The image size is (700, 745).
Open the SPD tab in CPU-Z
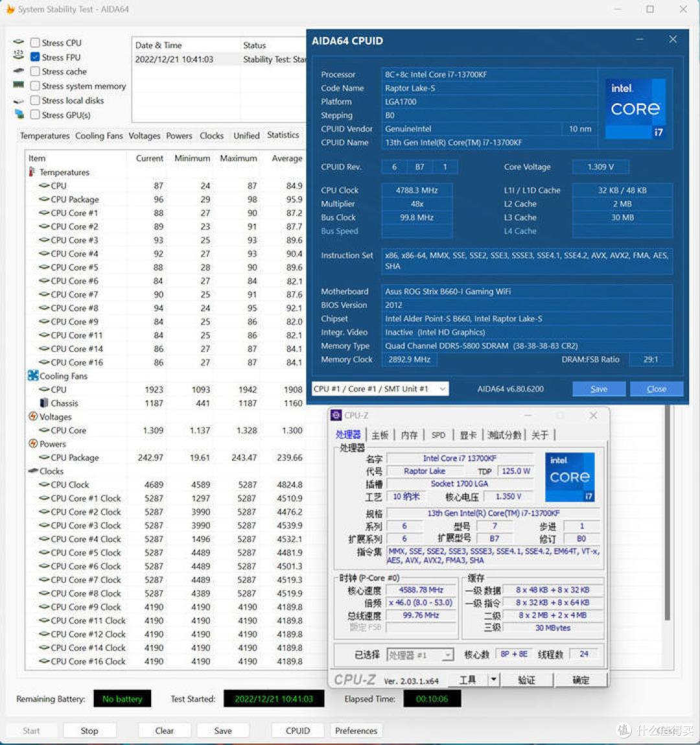(x=438, y=434)
